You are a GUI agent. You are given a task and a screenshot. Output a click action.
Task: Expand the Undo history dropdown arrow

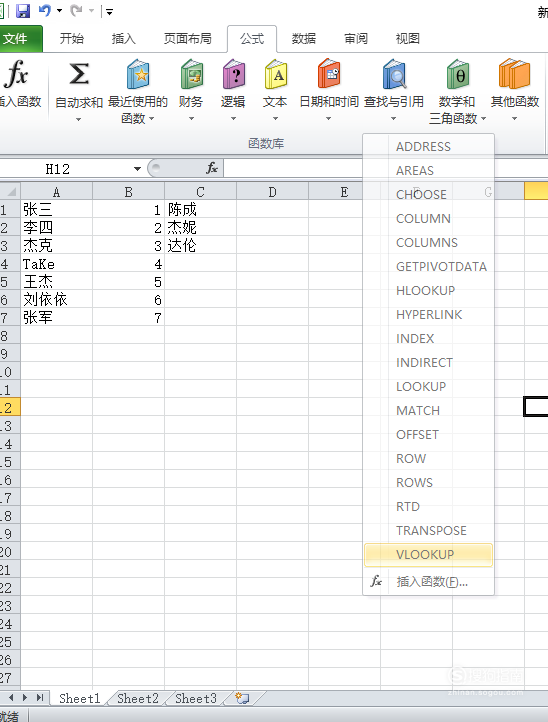pos(59,11)
